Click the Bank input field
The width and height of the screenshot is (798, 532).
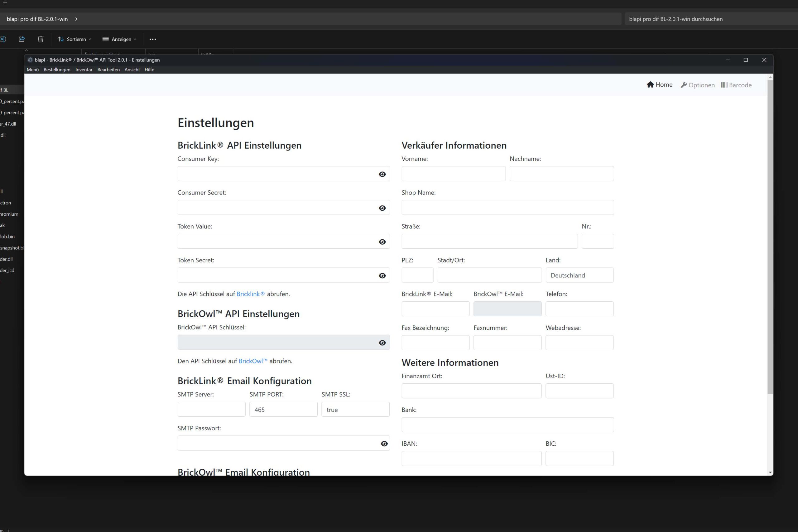[507, 425]
